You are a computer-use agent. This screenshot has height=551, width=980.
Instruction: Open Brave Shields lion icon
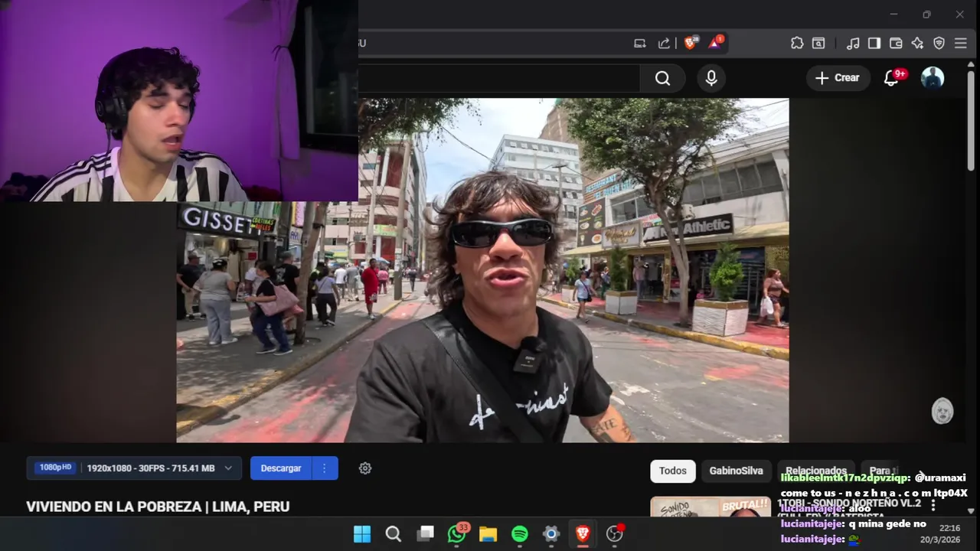(x=690, y=44)
